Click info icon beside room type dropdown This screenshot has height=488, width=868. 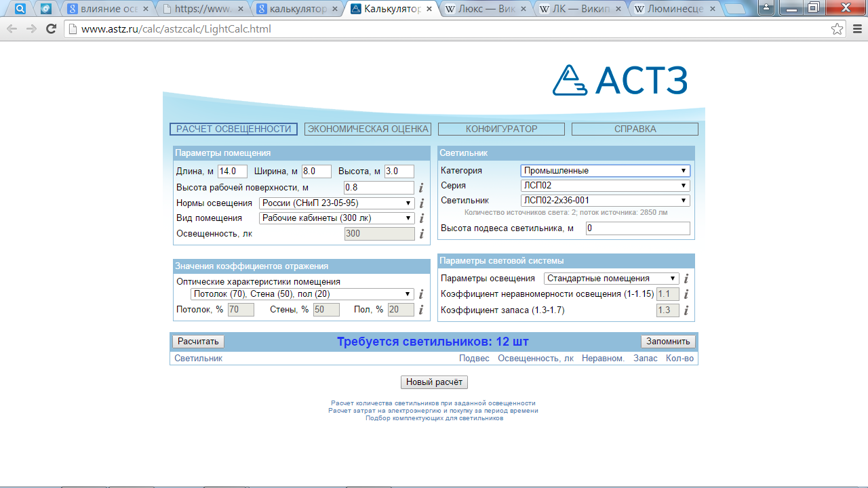[x=421, y=218]
